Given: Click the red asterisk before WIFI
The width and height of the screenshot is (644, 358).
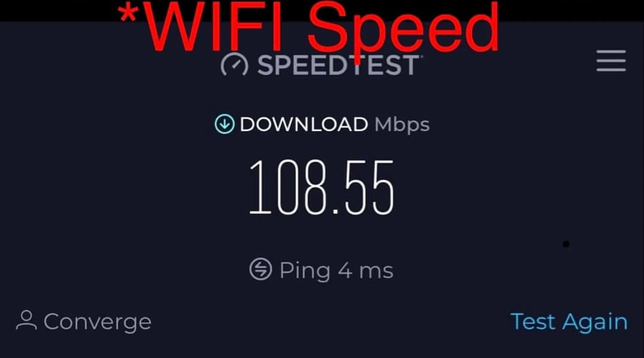Looking at the screenshot, I should pyautogui.click(x=128, y=14).
